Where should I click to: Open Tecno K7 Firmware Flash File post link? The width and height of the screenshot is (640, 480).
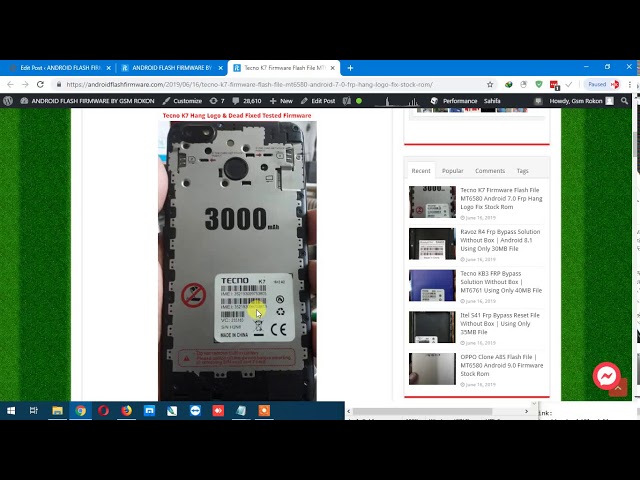point(501,198)
